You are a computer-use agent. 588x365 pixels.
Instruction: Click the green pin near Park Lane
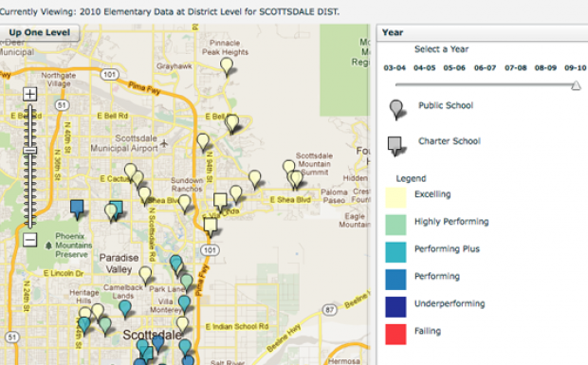187,283
